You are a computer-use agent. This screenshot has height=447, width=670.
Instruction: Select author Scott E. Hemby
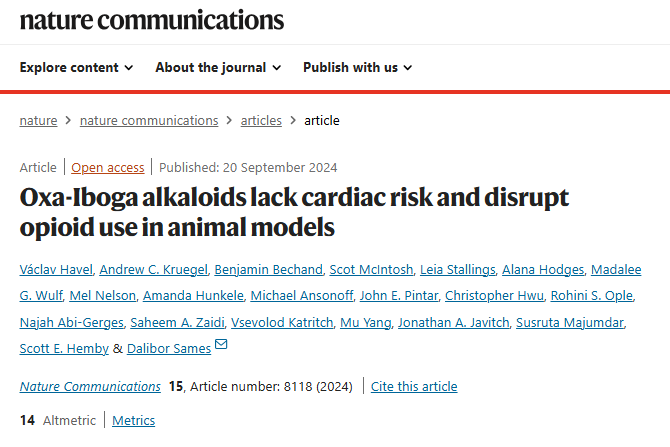(x=64, y=349)
